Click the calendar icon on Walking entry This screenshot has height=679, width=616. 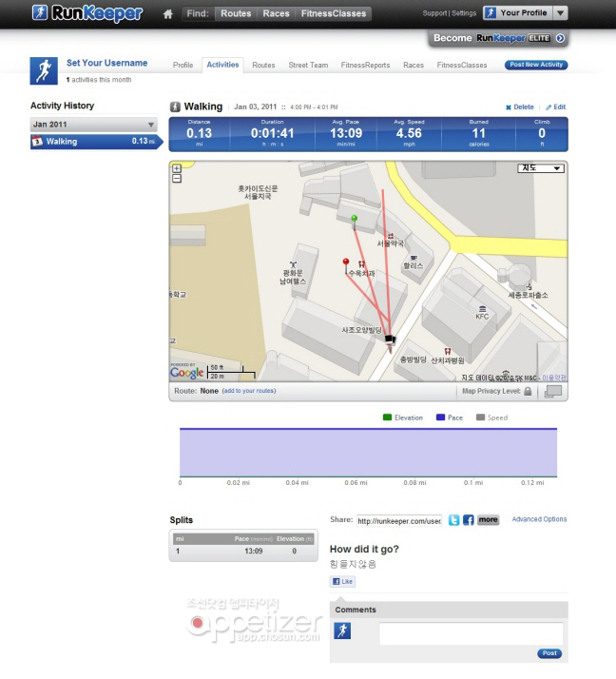point(37,142)
